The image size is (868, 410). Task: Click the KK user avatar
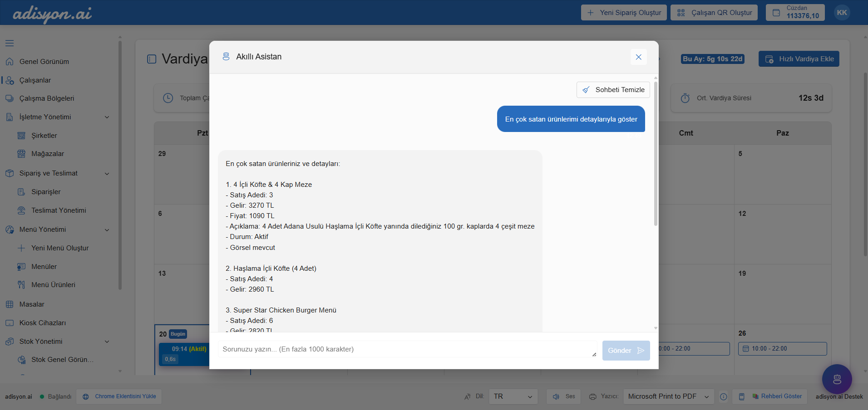842,13
